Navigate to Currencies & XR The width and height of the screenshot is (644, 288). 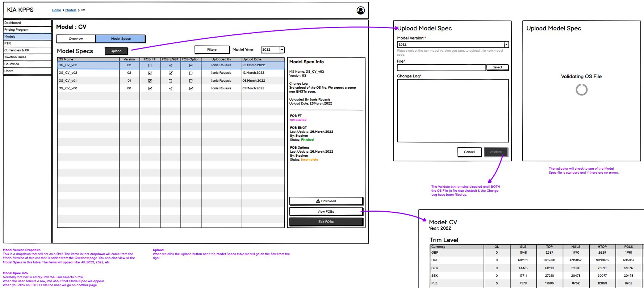coord(27,50)
